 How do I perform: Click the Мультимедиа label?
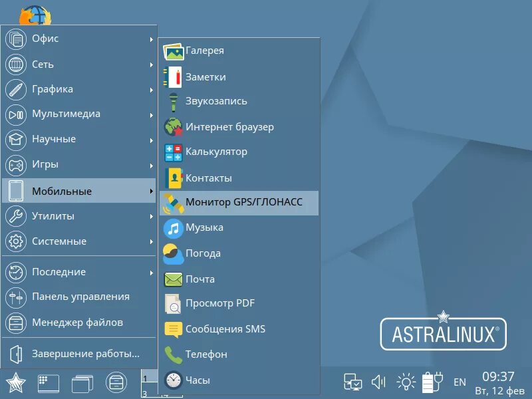(x=66, y=114)
